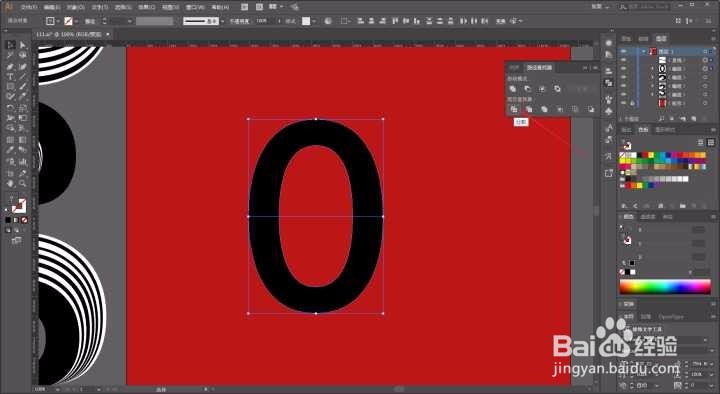The width and height of the screenshot is (720, 394).
Task: Set None for fill using toolbar button
Action: coord(24,220)
